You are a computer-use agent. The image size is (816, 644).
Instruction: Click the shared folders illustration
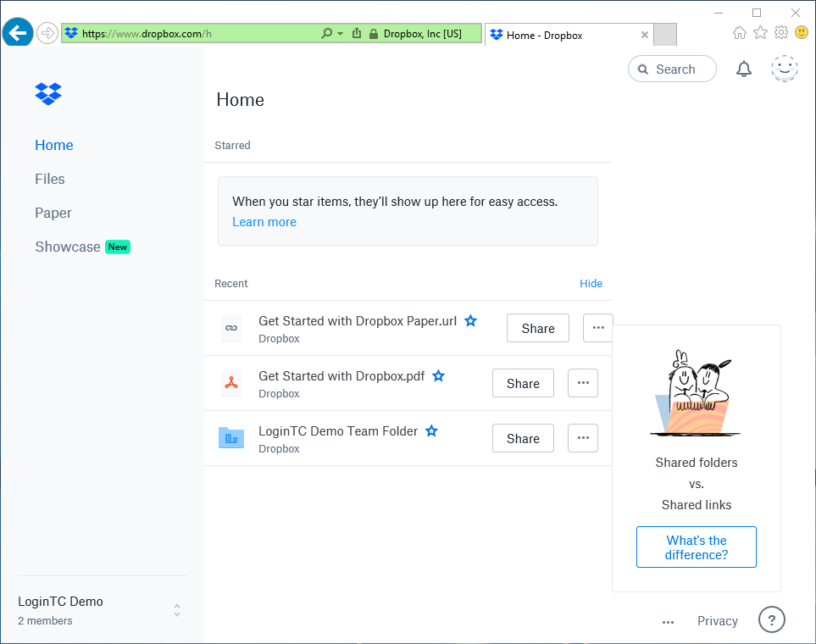696,393
